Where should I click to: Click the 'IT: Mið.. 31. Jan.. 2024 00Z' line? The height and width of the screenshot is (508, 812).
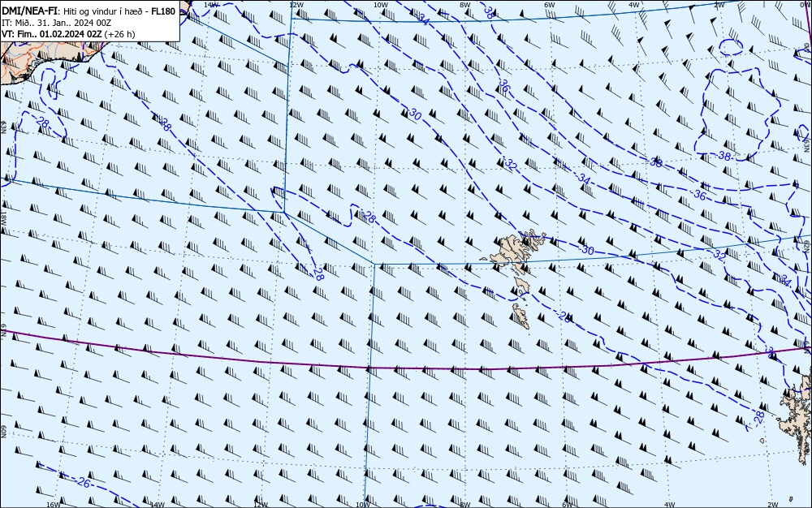tap(57, 23)
